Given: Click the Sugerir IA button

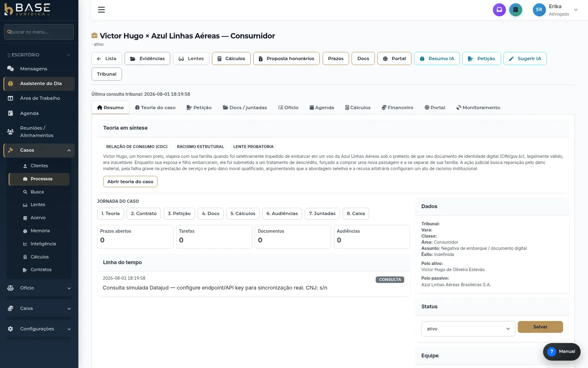Looking at the screenshot, I should click(x=525, y=58).
